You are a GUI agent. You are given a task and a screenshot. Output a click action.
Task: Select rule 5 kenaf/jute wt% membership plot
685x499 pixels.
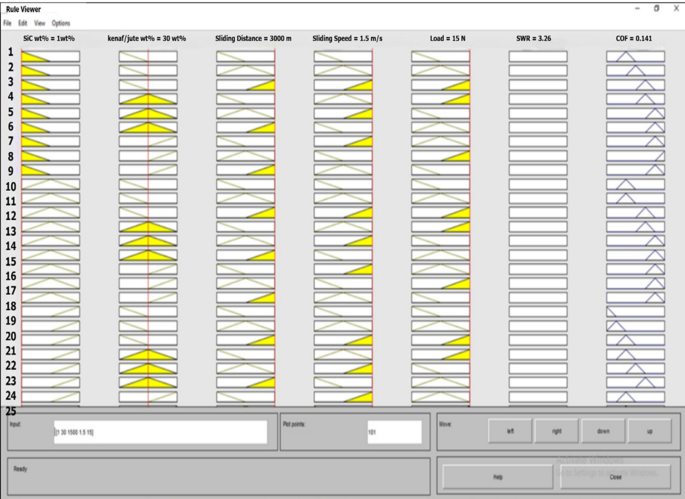[148, 113]
